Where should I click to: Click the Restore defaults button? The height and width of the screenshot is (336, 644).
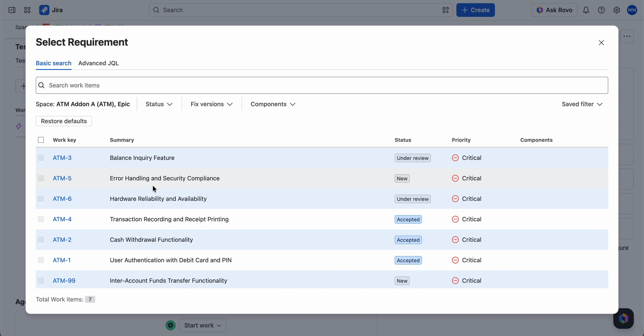pyautogui.click(x=64, y=121)
